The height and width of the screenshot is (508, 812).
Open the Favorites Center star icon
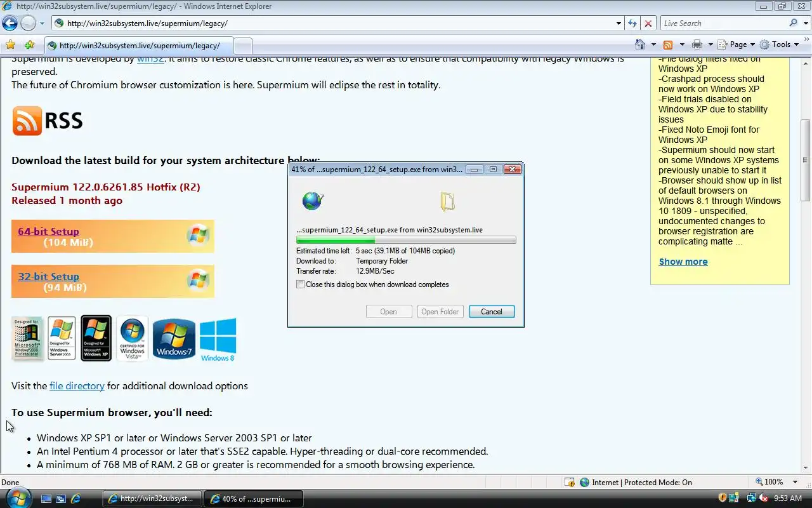(10, 44)
